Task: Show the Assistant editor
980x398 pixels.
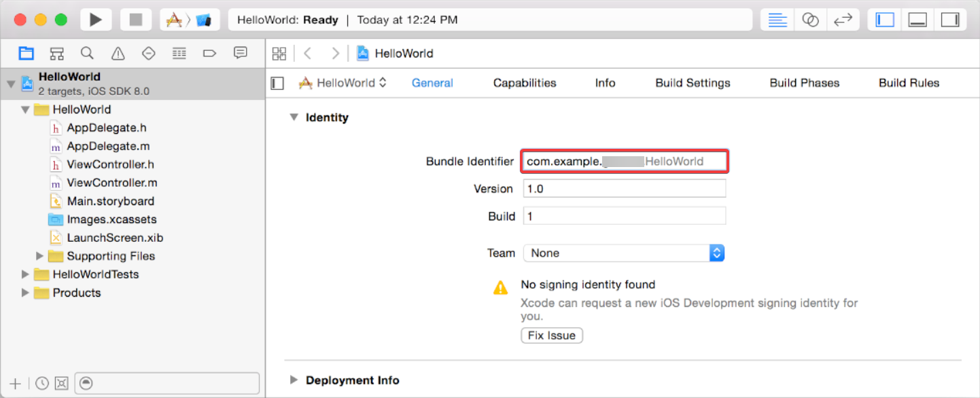Action: tap(810, 20)
